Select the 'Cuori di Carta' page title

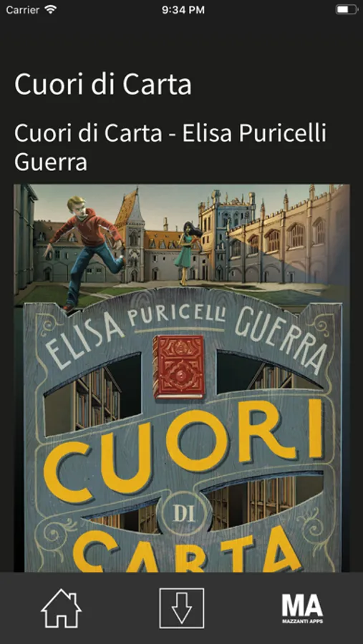point(103,84)
